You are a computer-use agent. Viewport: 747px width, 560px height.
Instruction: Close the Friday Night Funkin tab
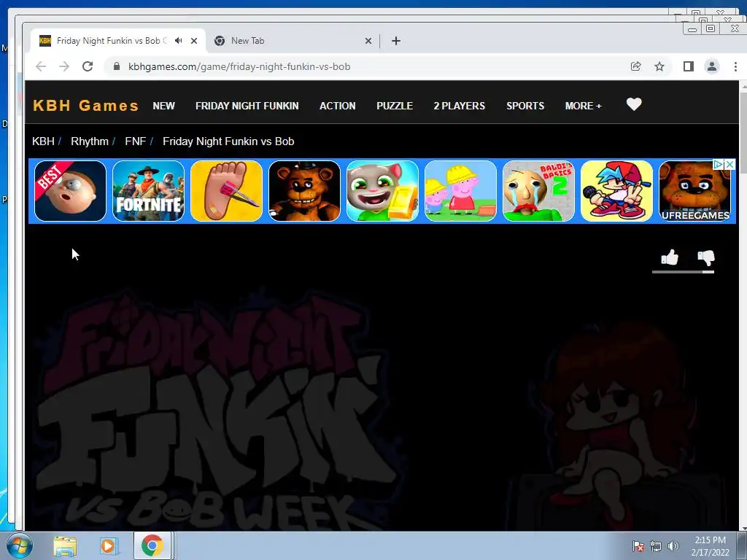pos(194,41)
